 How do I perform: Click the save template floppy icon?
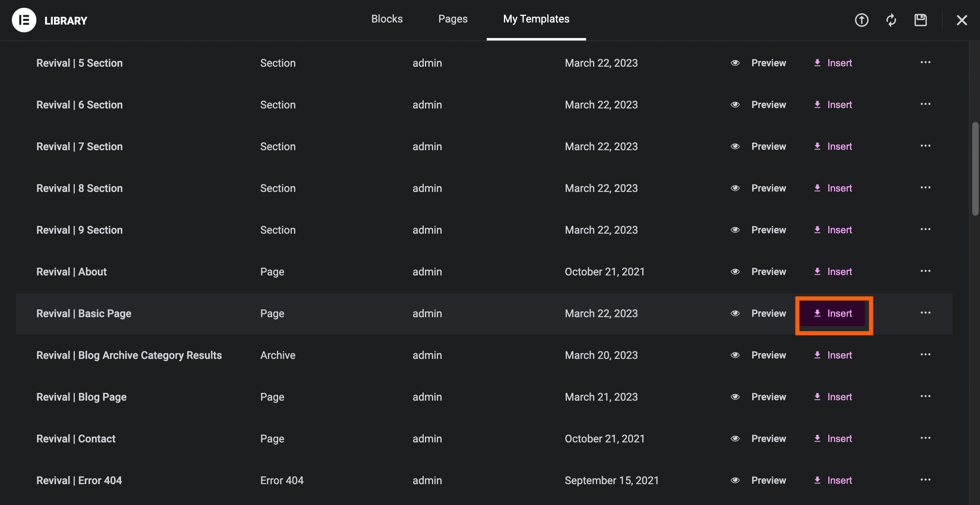920,20
